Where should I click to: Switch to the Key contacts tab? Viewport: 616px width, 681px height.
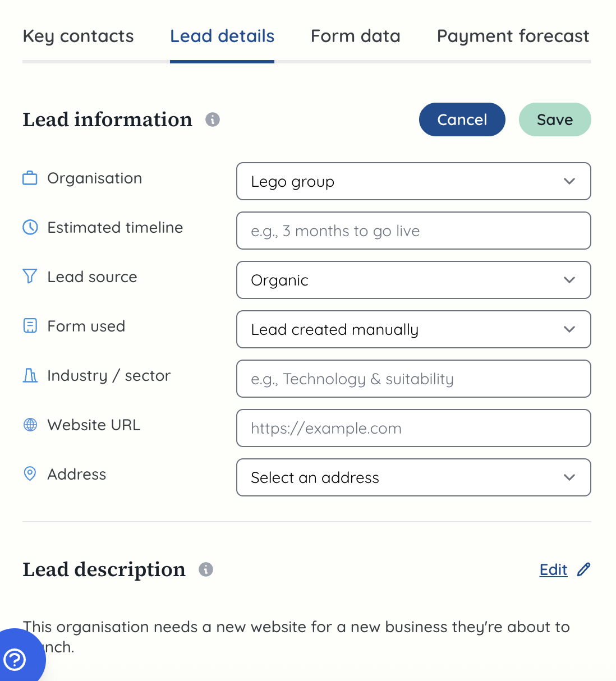[x=78, y=35]
